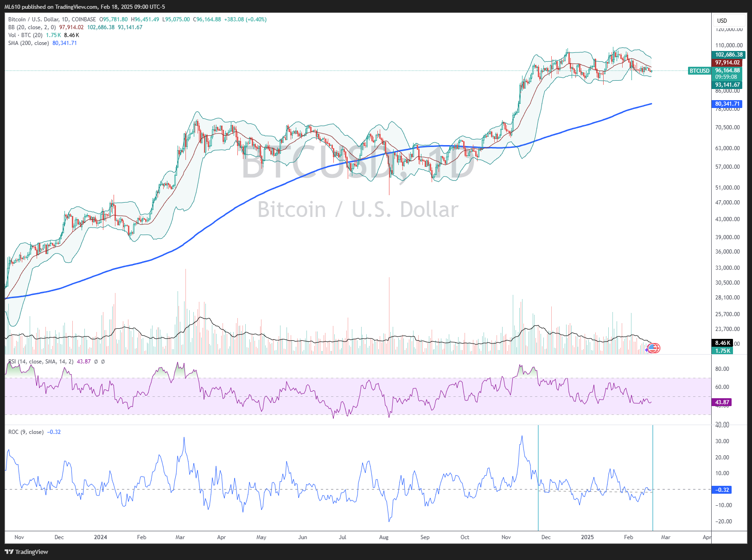Click the 63,000.00 price axis label
The width and height of the screenshot is (752, 560).
click(728, 148)
